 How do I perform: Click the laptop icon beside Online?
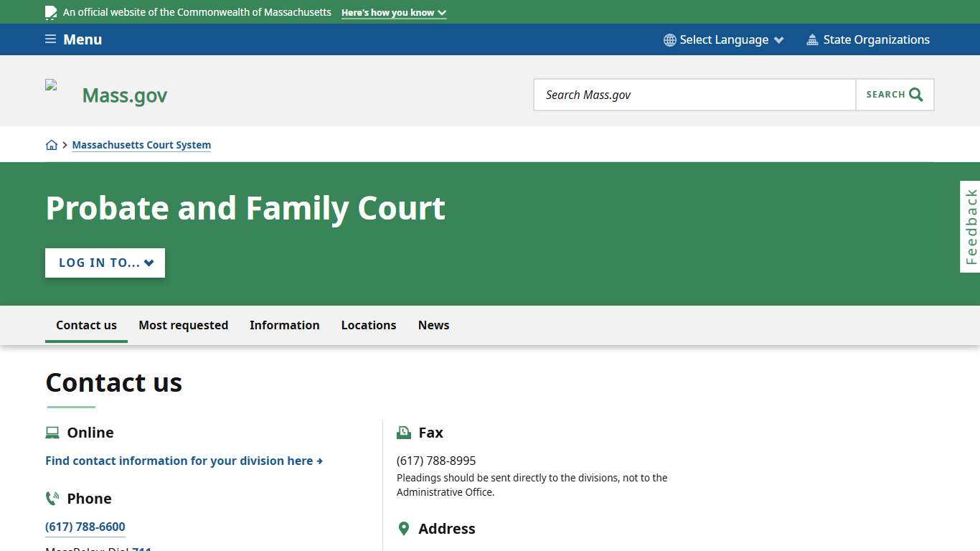[52, 432]
